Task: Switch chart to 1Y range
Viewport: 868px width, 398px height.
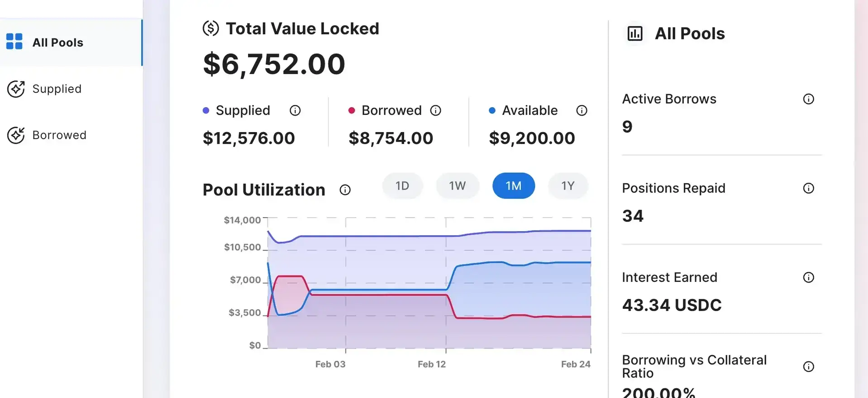Action: coord(568,186)
